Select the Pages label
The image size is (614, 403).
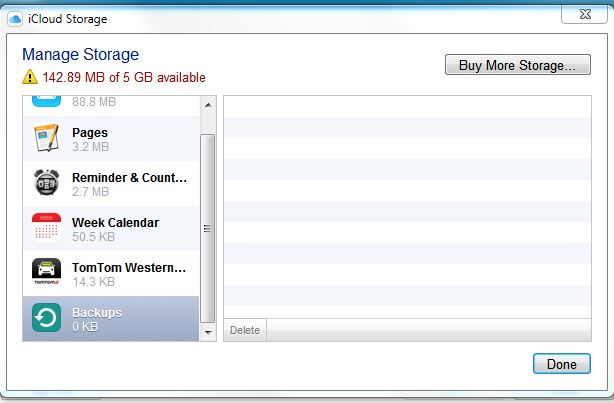pos(90,133)
